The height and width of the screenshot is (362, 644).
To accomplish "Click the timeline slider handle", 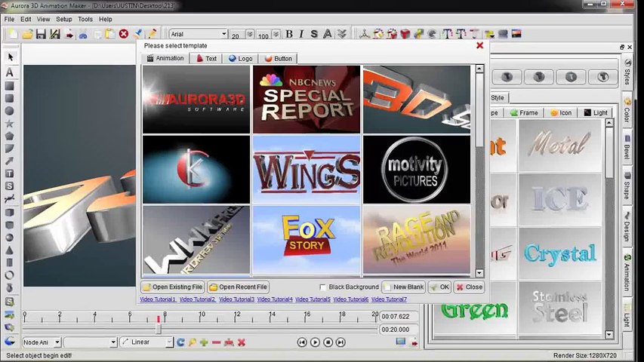I will [159, 327].
